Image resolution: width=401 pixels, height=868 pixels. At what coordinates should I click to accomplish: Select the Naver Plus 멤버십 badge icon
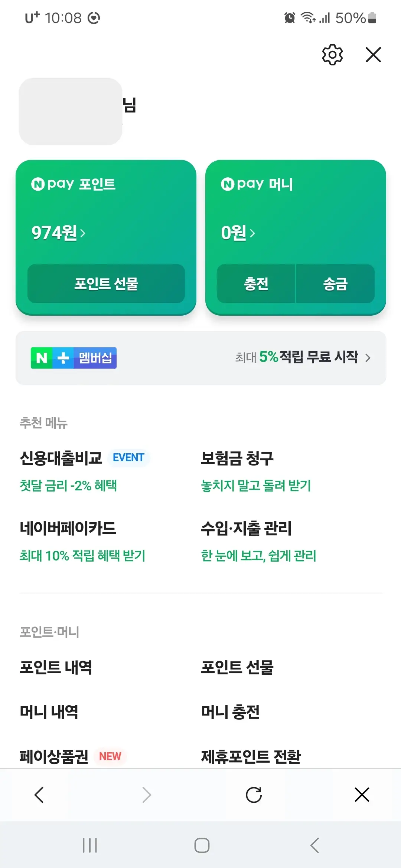[x=73, y=357]
